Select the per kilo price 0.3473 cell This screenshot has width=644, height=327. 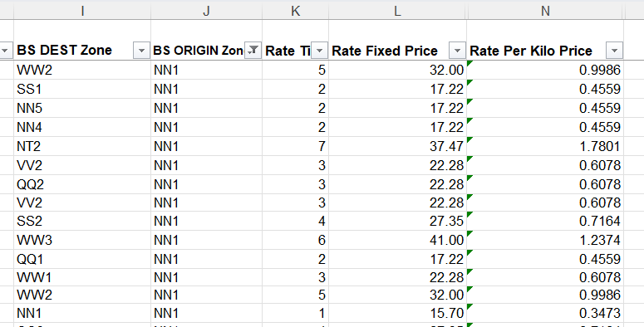pyautogui.click(x=545, y=314)
